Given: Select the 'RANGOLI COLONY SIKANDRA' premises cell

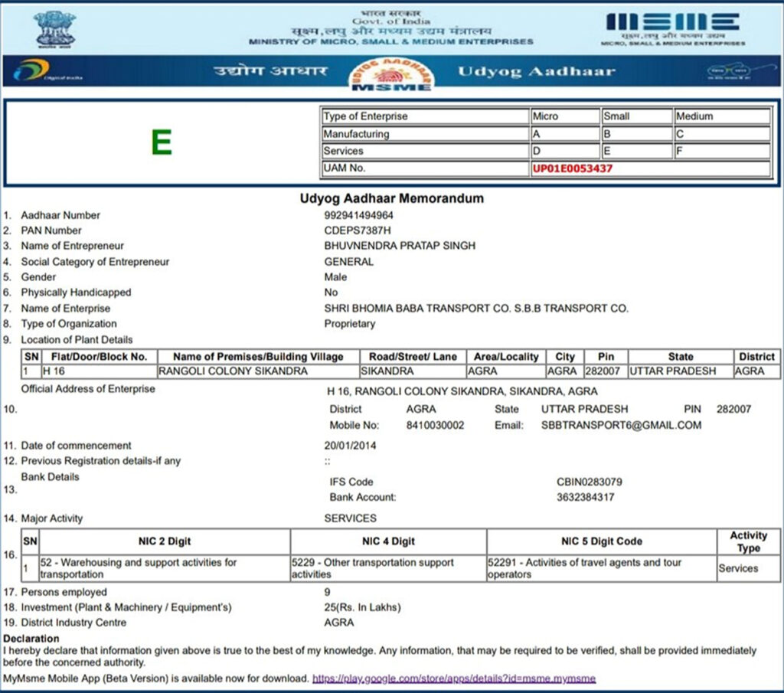Looking at the screenshot, I should pyautogui.click(x=259, y=371).
